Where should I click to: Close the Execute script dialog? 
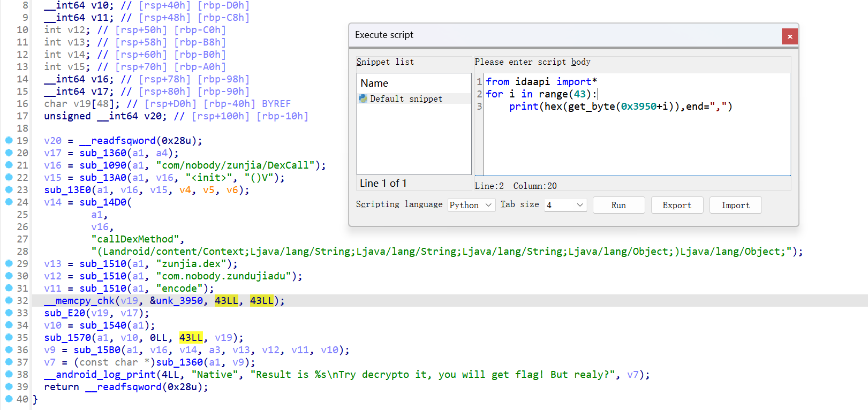[x=789, y=36]
